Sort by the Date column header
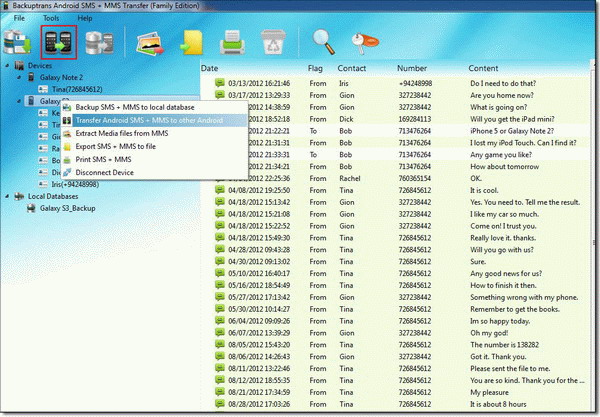This screenshot has height=417, width=600. (209, 68)
